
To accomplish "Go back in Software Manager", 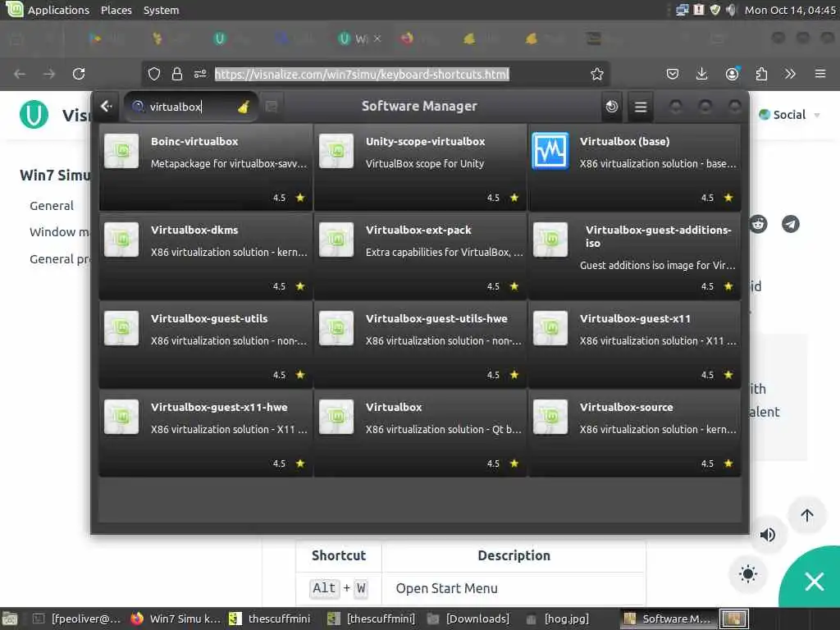I will (x=107, y=106).
